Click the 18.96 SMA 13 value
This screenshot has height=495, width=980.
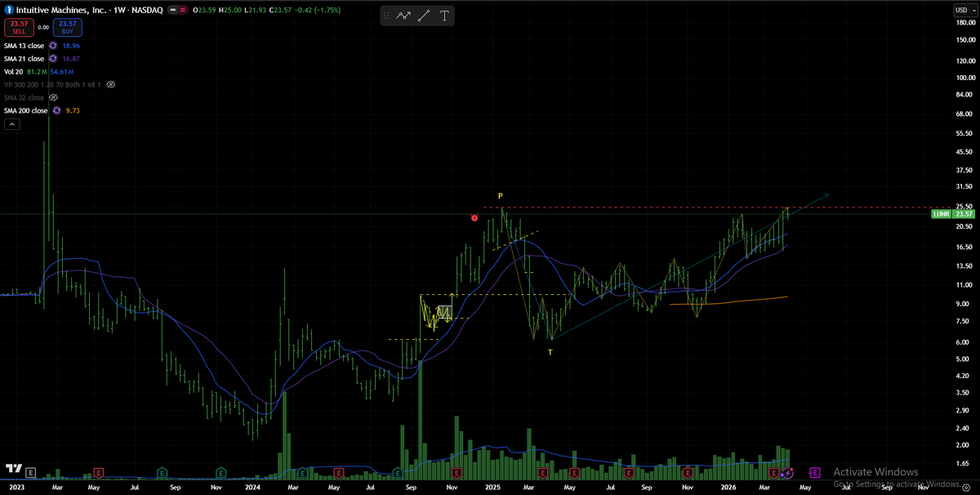click(71, 46)
